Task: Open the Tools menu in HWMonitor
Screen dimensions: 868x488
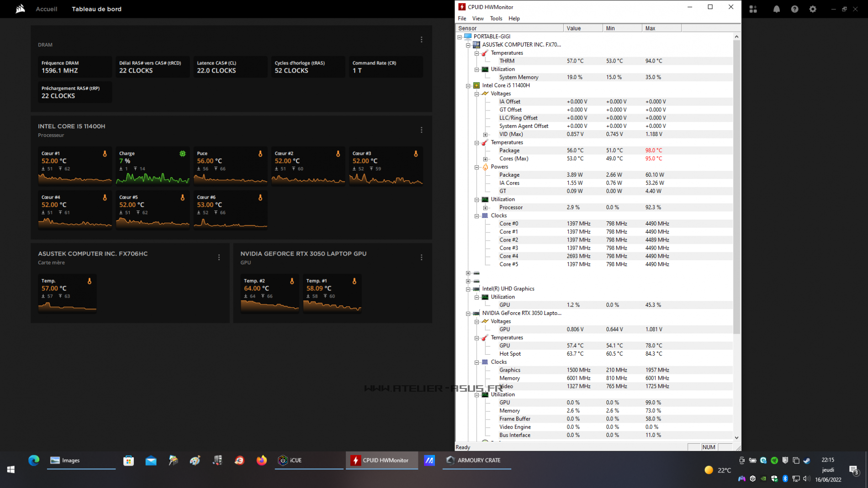Action: click(x=496, y=19)
